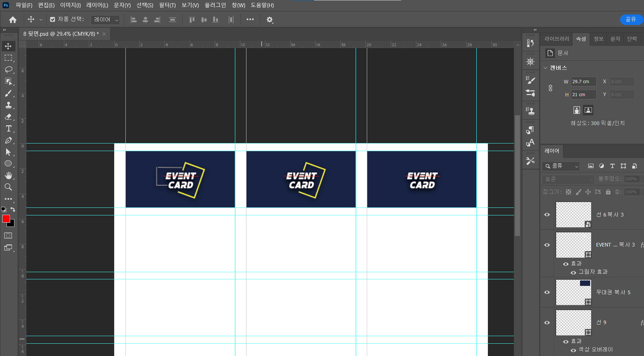Collapse the 캔버스 section
The width and height of the screenshot is (644, 356).
pyautogui.click(x=546, y=68)
